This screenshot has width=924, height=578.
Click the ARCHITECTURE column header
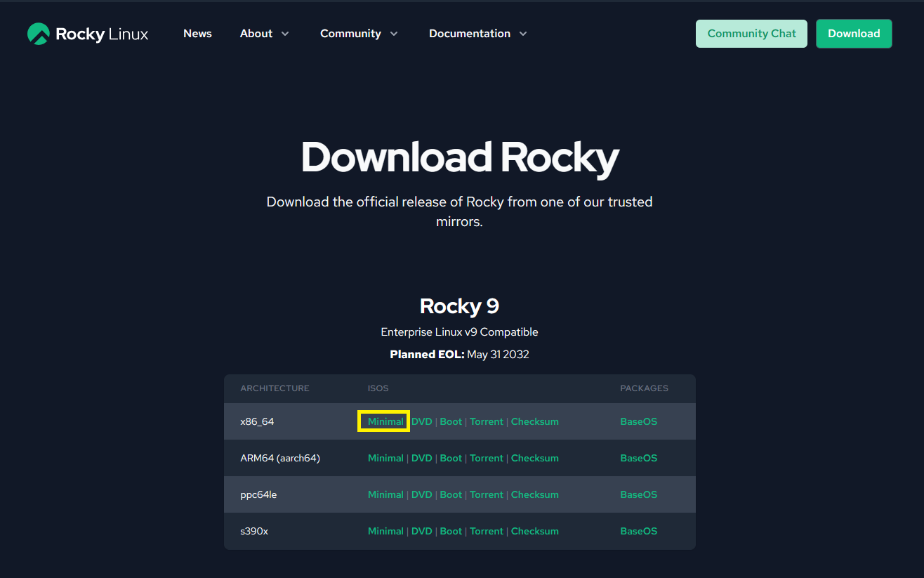(275, 388)
